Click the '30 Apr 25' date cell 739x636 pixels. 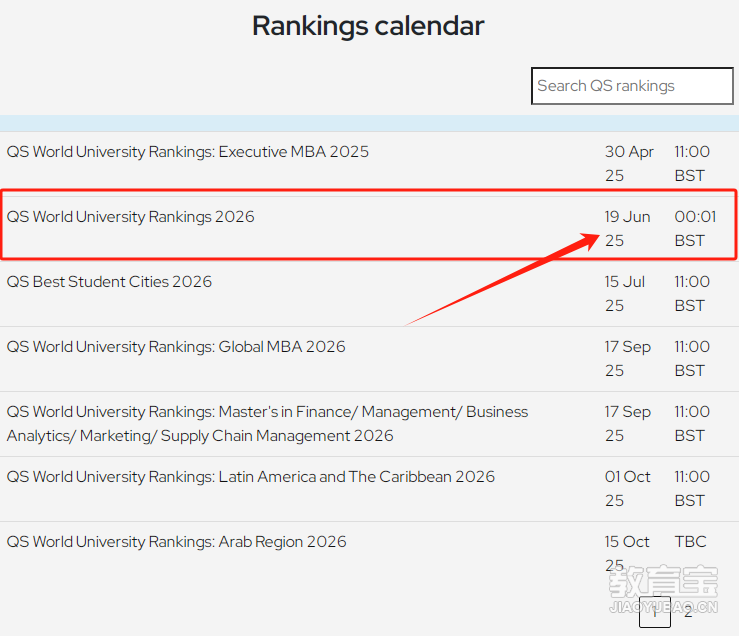[629, 164]
